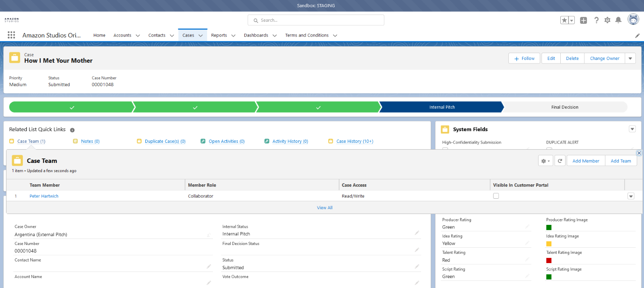Open more actions dropdown next to Change Owner

coord(630,58)
